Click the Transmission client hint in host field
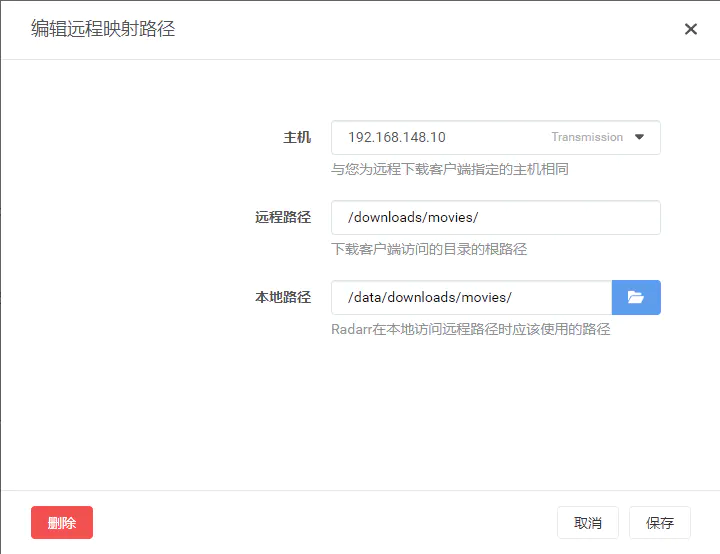This screenshot has height=554, width=720. click(x=587, y=137)
